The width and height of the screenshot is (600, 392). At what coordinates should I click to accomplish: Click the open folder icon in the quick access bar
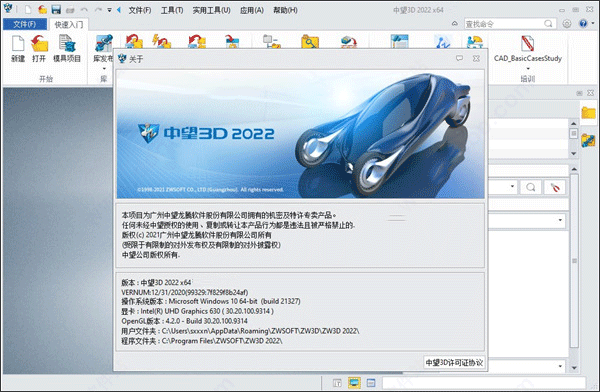tap(42, 10)
